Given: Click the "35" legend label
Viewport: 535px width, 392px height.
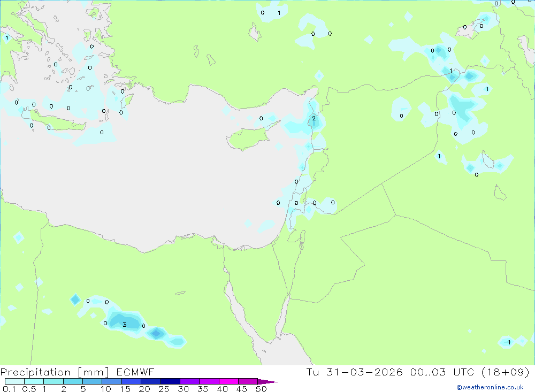Looking at the screenshot, I should [203, 389].
